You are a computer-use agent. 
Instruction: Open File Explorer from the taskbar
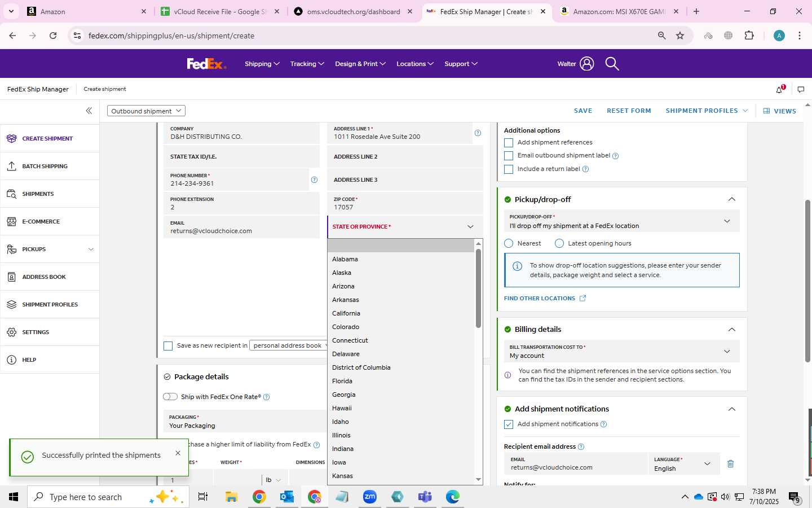pyautogui.click(x=231, y=497)
